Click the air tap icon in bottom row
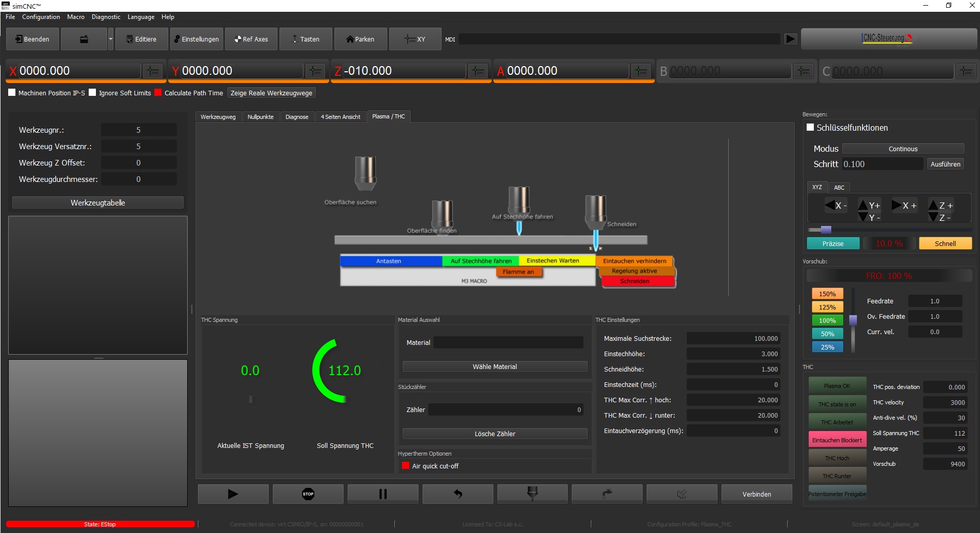Image resolution: width=980 pixels, height=533 pixels. pos(607,494)
